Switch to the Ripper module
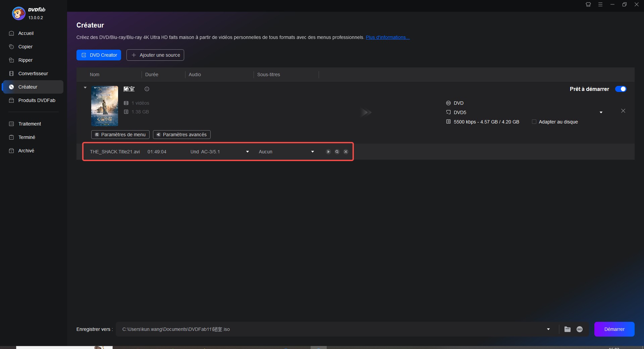The height and width of the screenshot is (349, 644). tap(25, 60)
